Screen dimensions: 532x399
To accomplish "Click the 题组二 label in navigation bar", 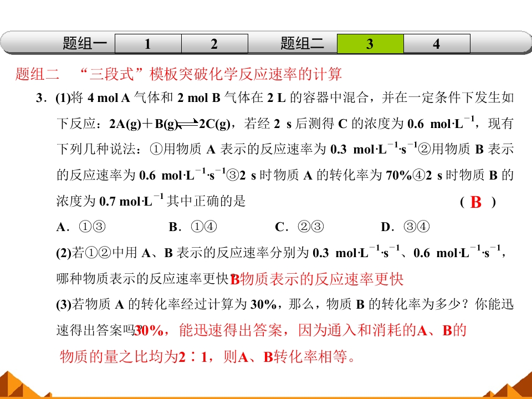I will coord(302,43).
